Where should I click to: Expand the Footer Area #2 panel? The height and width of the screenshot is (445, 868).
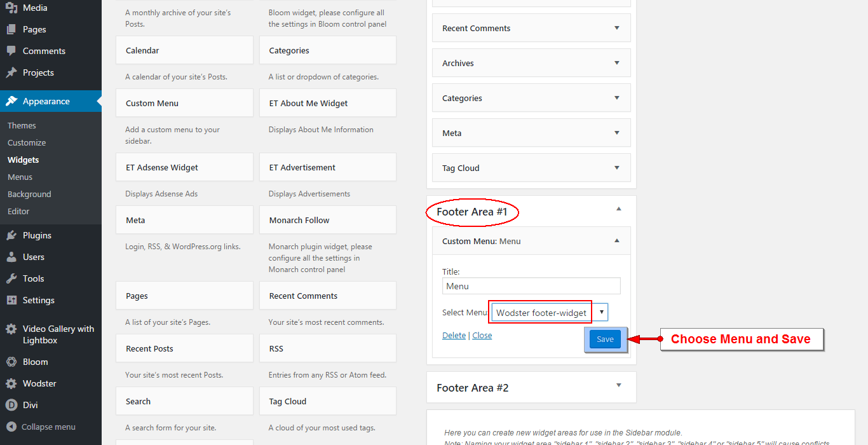pos(618,385)
